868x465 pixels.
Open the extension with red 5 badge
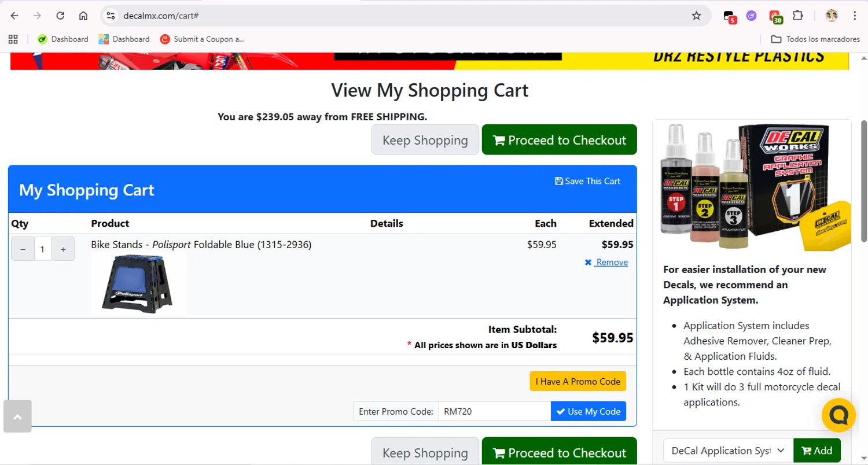729,16
